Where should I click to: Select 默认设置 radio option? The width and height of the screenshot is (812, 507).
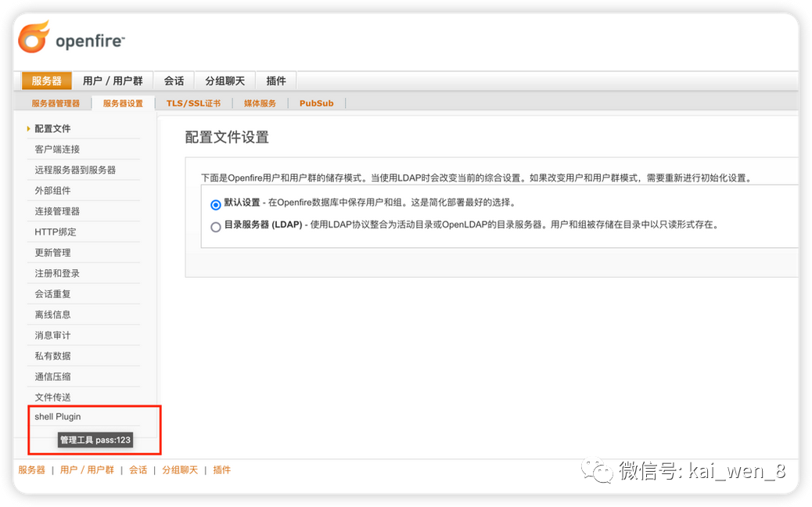(x=216, y=204)
